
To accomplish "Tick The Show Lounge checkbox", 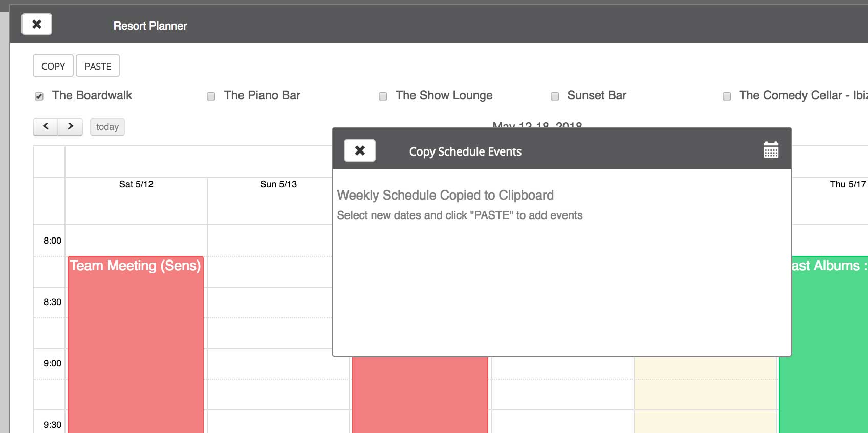I will pyautogui.click(x=383, y=96).
